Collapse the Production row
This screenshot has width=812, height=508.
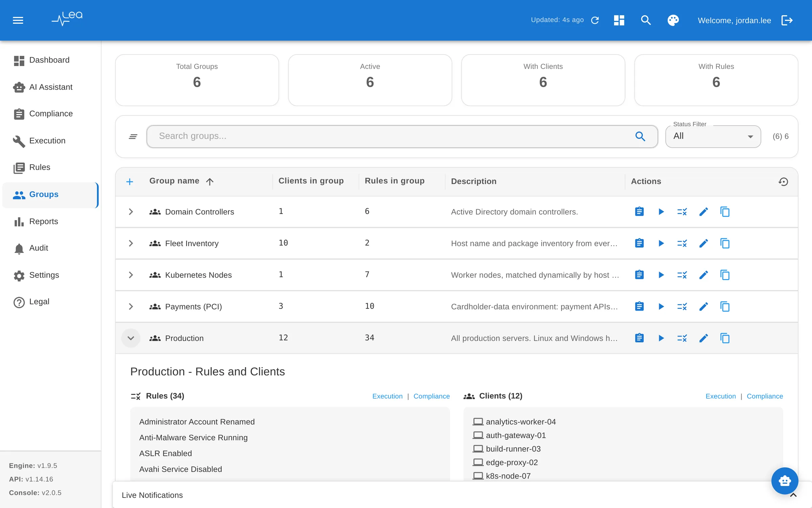(131, 338)
